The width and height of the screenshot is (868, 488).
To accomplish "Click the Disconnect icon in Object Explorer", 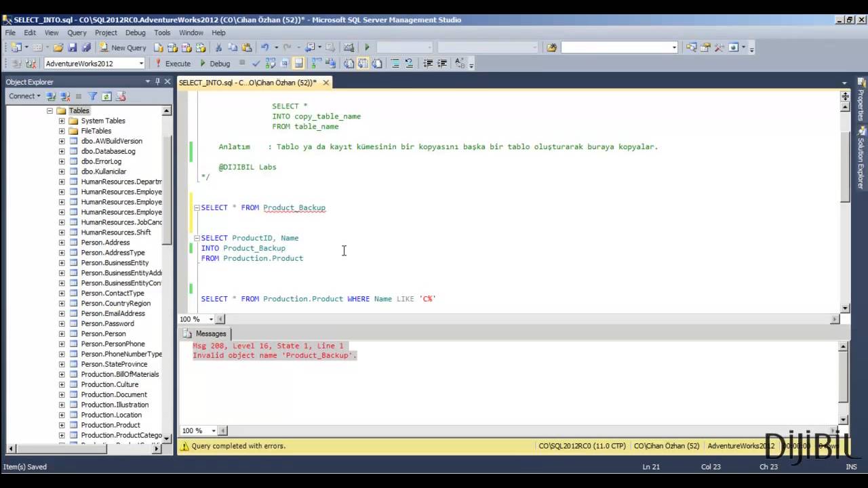I will [65, 96].
